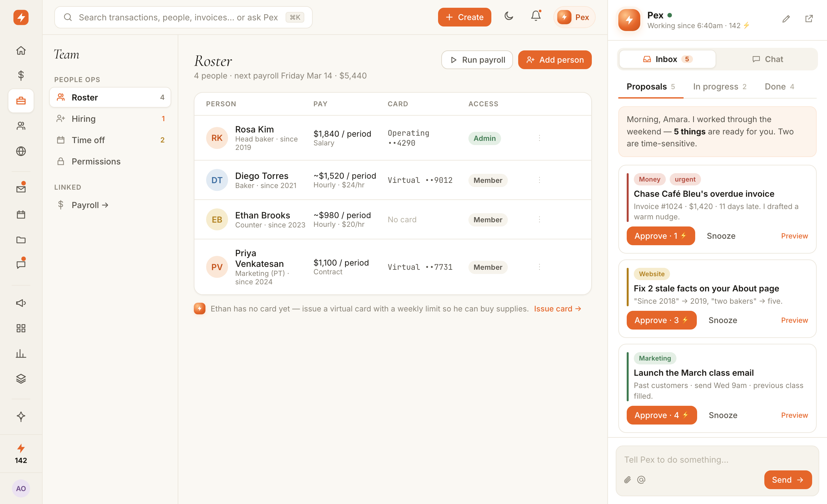827x504 pixels.
Task: Preview the About page stale facts proposal
Action: click(x=794, y=320)
